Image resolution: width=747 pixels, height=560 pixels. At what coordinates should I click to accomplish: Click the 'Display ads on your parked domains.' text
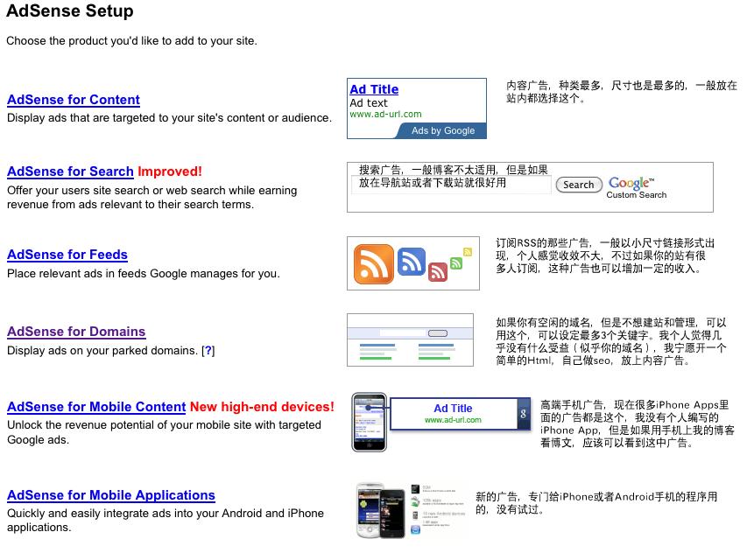pos(102,351)
